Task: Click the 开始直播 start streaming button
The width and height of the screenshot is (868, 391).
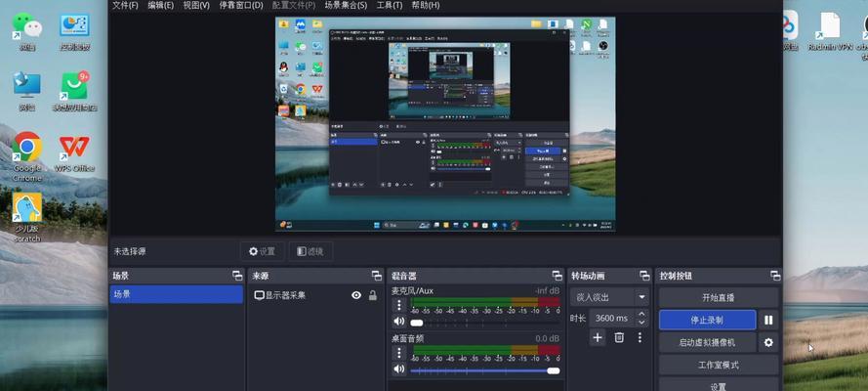Action: [719, 297]
